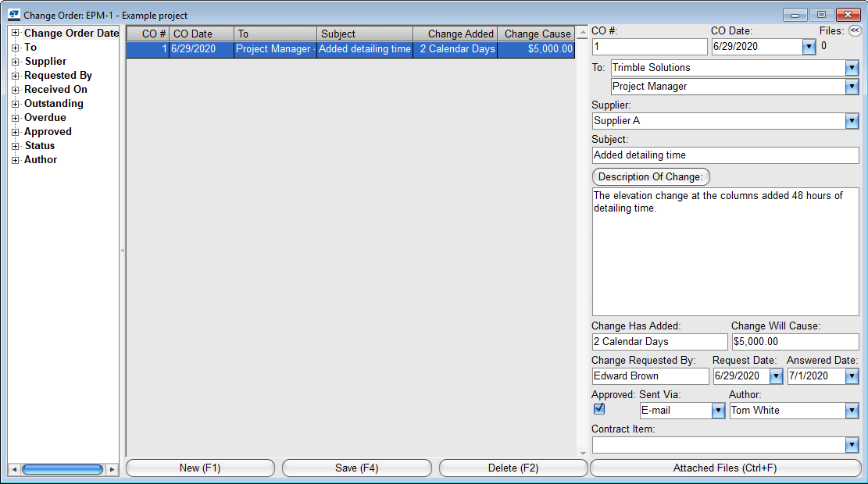
Task: Select the Overdue tree item label
Action: (x=45, y=118)
